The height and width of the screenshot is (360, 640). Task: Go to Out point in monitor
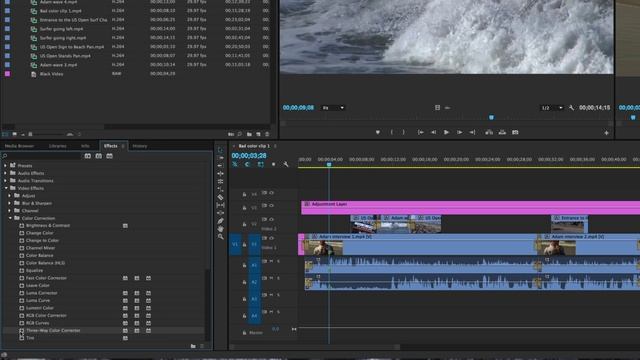(472, 132)
